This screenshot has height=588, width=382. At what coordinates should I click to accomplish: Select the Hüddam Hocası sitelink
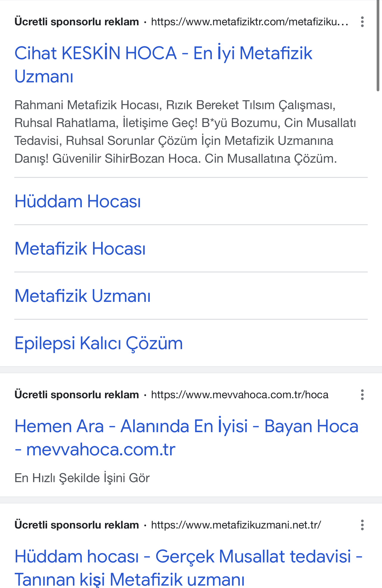tap(78, 201)
